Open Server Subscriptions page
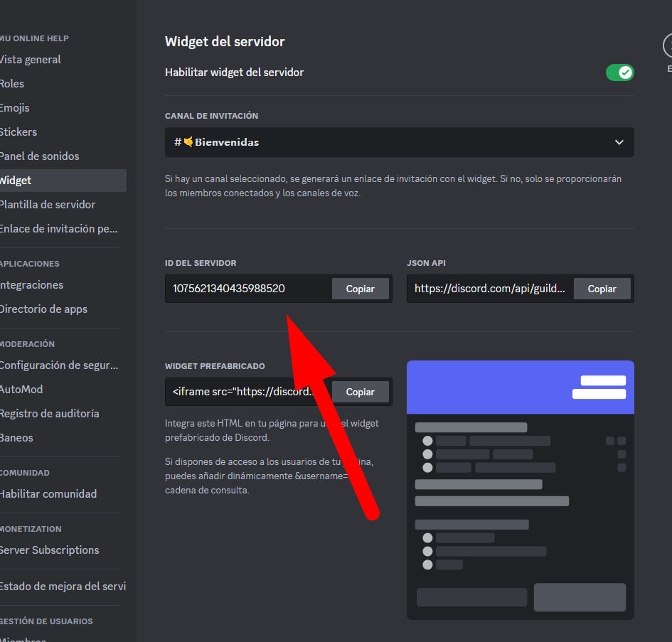The height and width of the screenshot is (642, 672). click(49, 550)
